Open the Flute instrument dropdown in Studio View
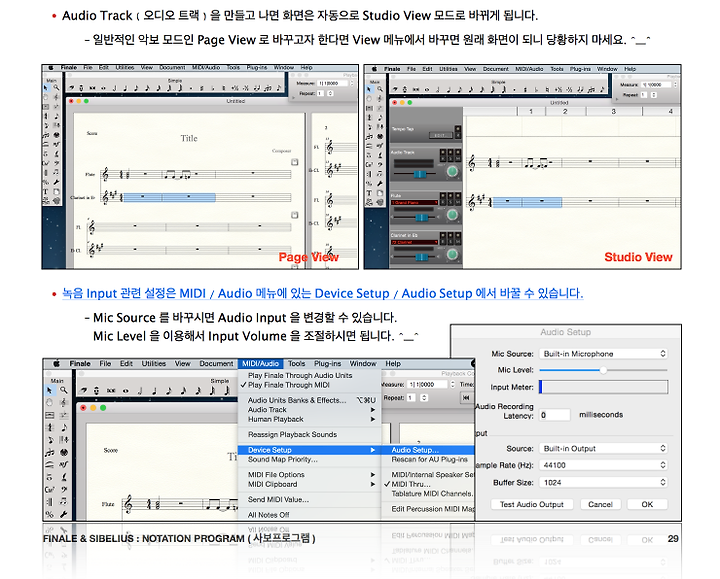 pyautogui.click(x=415, y=202)
